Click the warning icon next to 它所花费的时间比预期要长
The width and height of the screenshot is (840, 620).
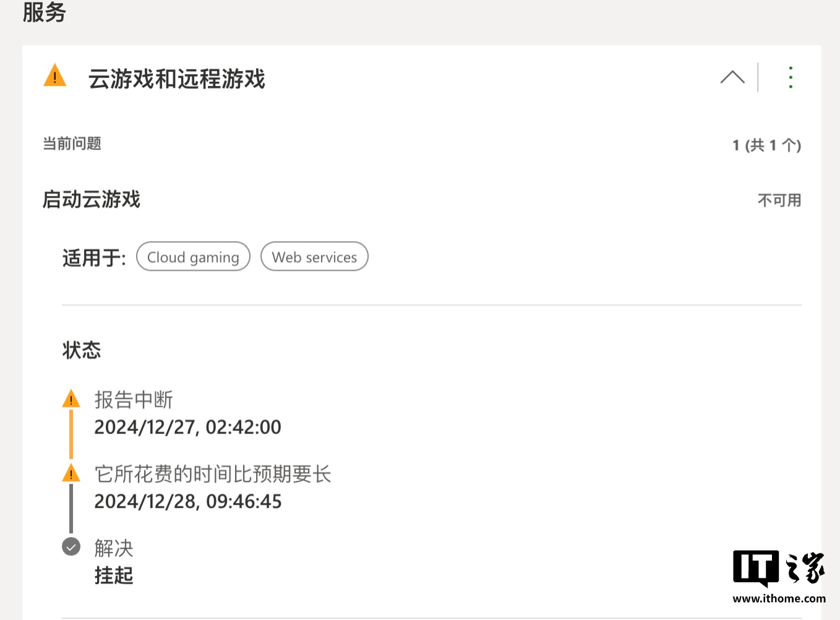pyautogui.click(x=72, y=473)
